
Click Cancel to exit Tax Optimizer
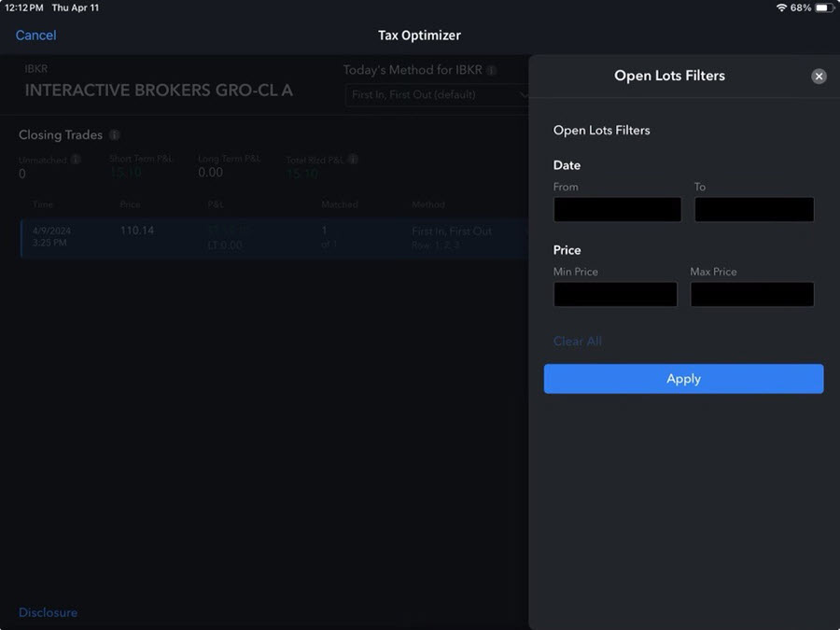[x=35, y=35]
